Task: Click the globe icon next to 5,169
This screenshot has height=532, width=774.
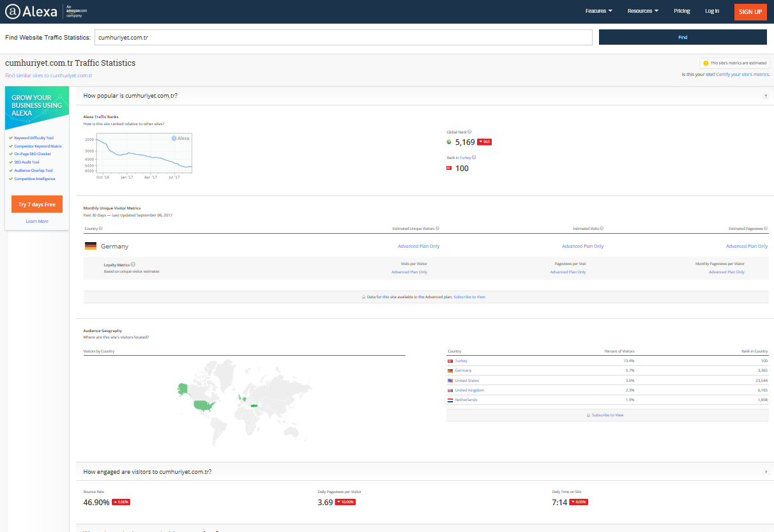Action: [x=449, y=142]
